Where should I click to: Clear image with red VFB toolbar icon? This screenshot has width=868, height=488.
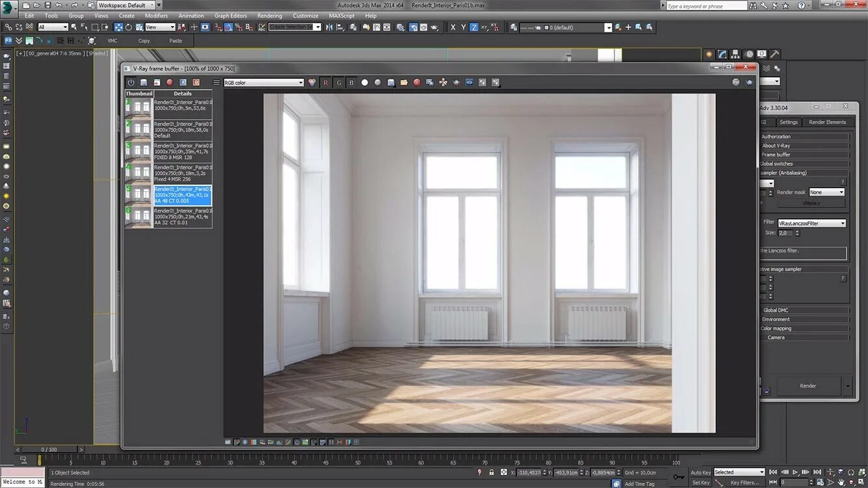[417, 83]
